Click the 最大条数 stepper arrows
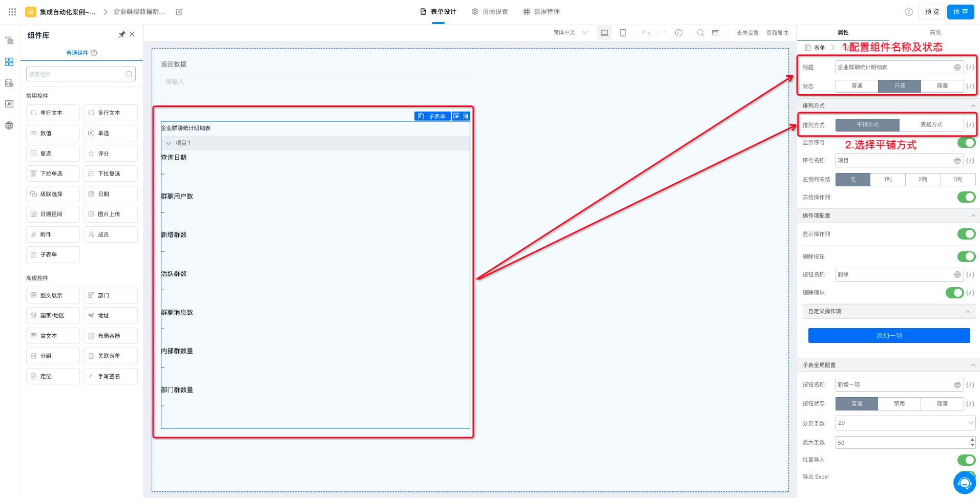The image size is (980, 498). click(972, 443)
